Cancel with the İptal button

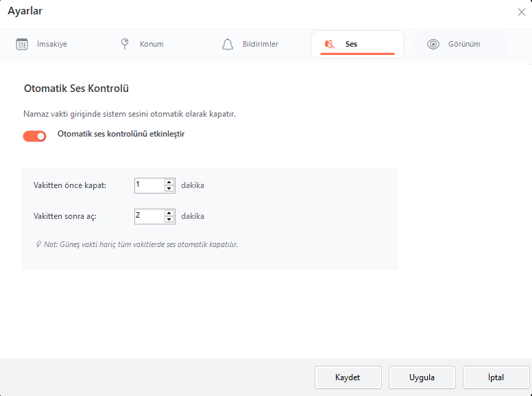[496, 377]
